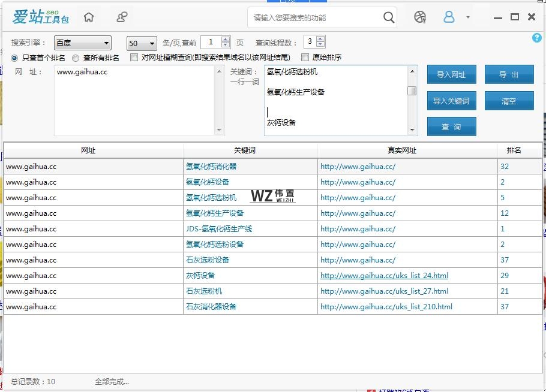
Task: Expand the 50 条/页 dropdown
Action: click(x=142, y=43)
